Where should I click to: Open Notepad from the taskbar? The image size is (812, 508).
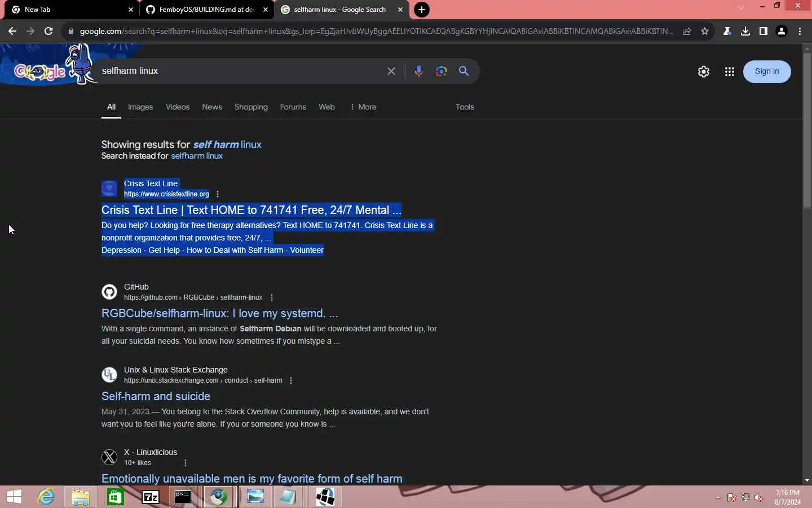[288, 497]
